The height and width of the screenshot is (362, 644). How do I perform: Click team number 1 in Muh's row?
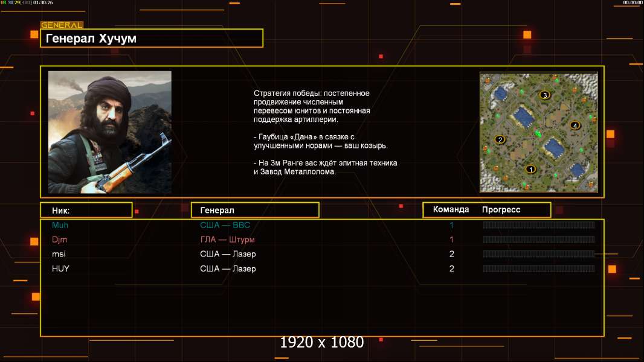pyautogui.click(x=451, y=225)
